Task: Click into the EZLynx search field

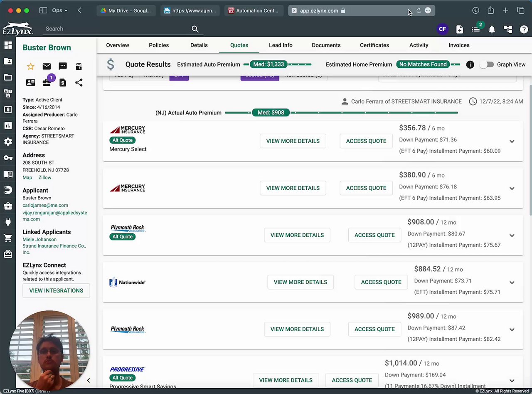Action: point(118,29)
